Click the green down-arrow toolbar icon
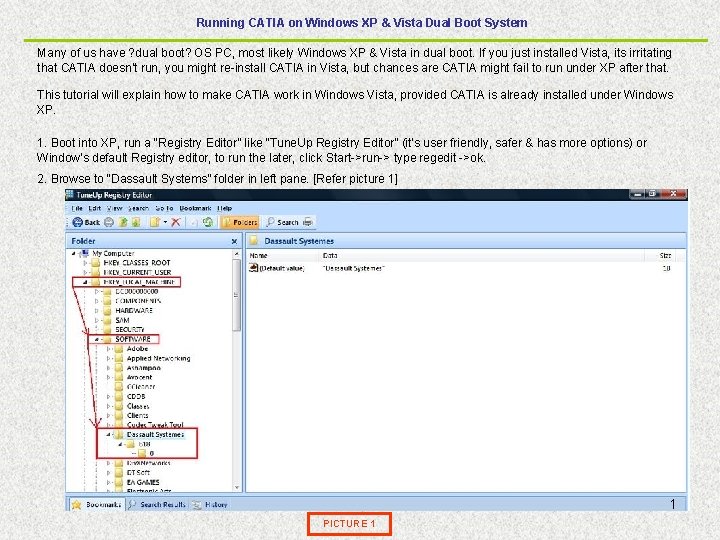The image size is (720, 540). [136, 222]
